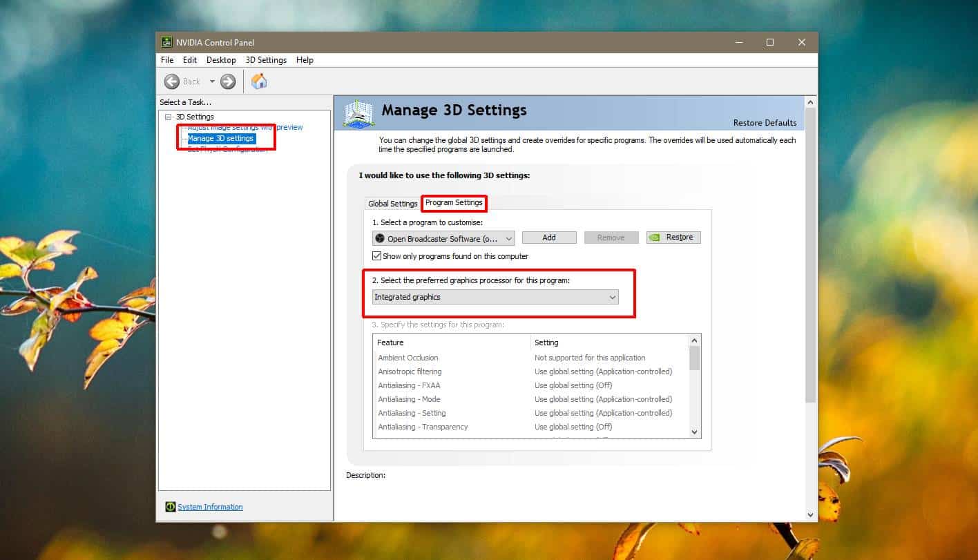978x560 pixels.
Task: Click the Forward arrow toolbar icon
Action: 228,81
